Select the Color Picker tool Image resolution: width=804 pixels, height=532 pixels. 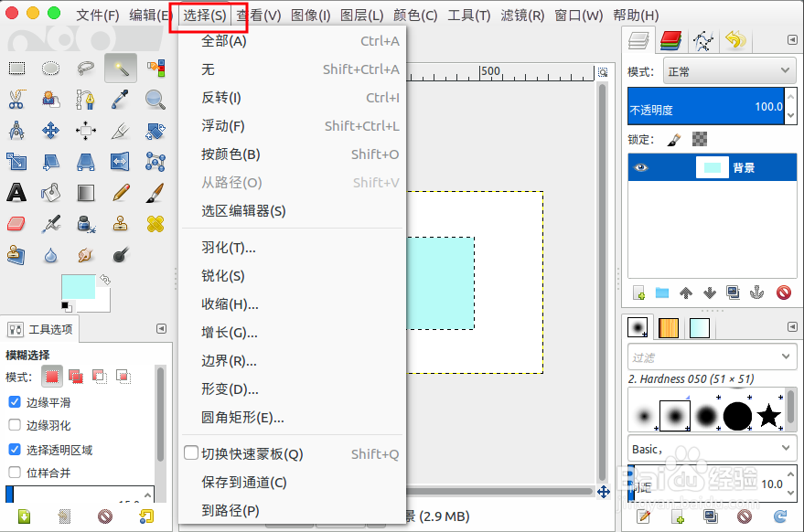pyautogui.click(x=121, y=99)
